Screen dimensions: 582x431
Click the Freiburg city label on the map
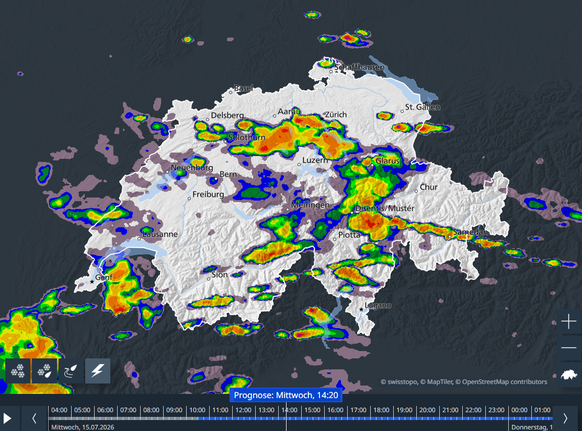pyautogui.click(x=208, y=195)
